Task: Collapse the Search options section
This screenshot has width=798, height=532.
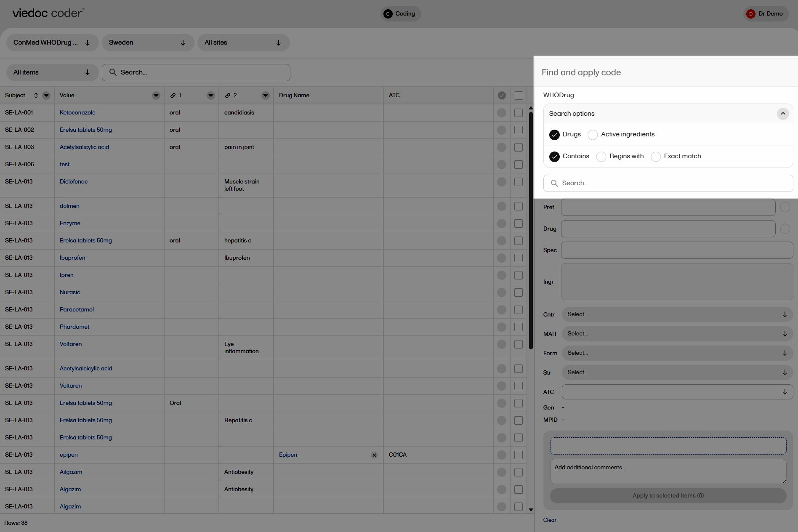Action: 782,114
